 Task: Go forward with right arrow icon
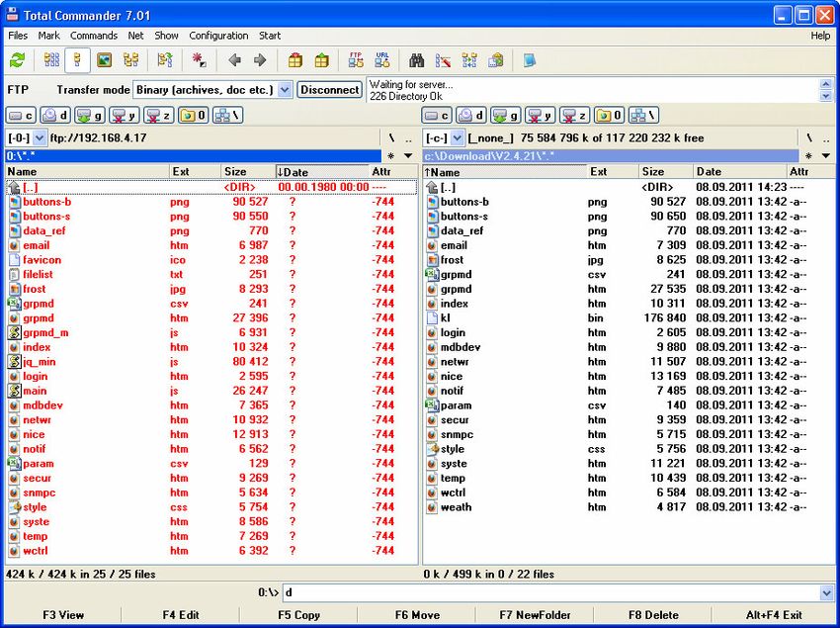click(x=260, y=60)
